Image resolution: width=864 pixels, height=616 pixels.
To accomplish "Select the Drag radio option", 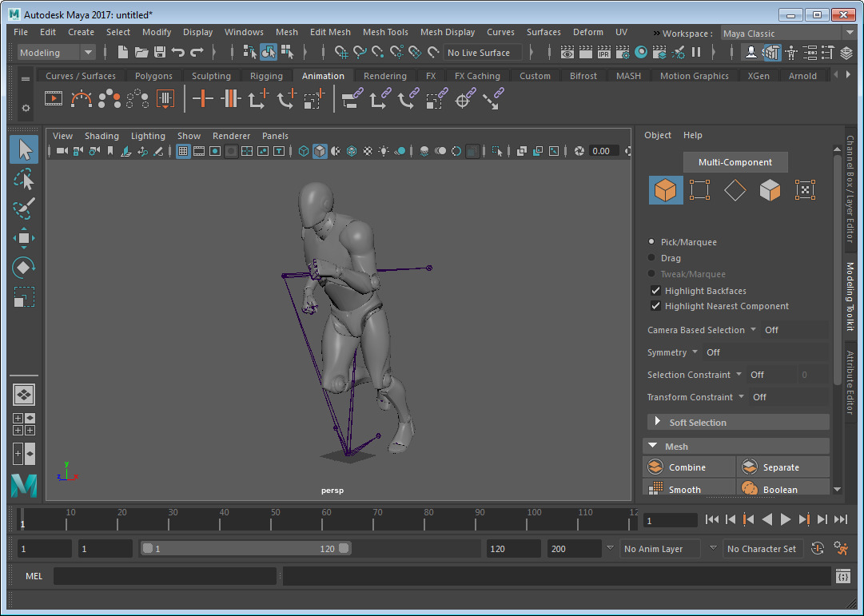I will coord(652,258).
